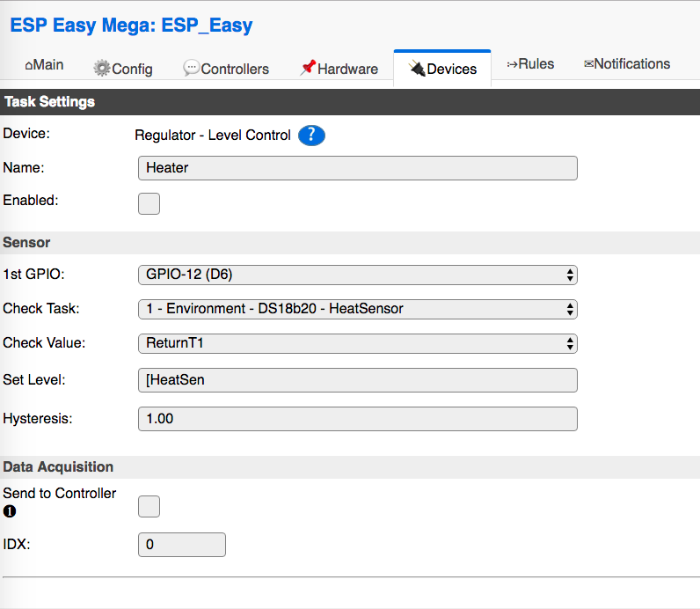
Task: Click the Data Acquisition section heading
Action: [x=58, y=467]
